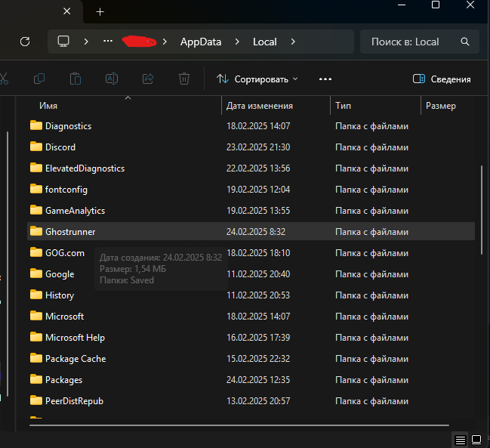Click the date 13.02.2025 20:57

[x=258, y=401]
